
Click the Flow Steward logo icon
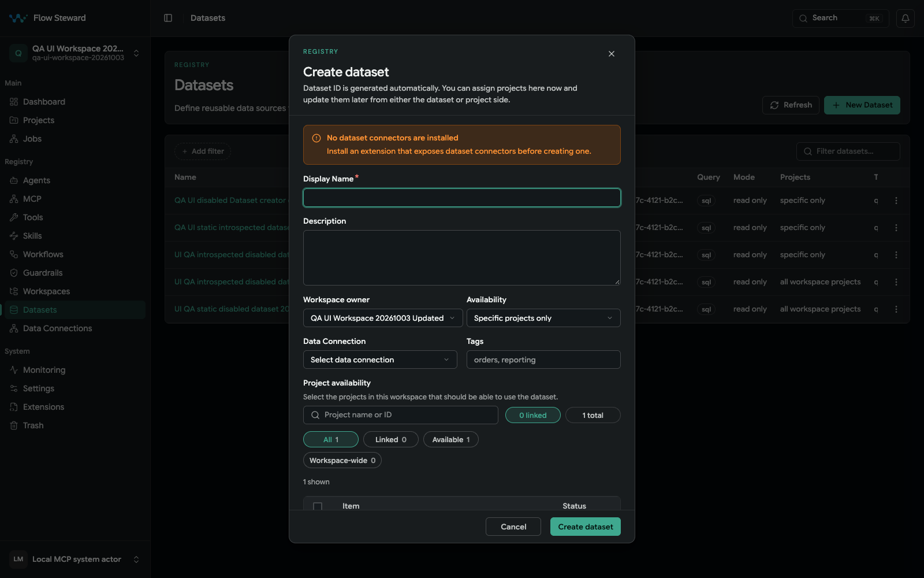click(18, 18)
